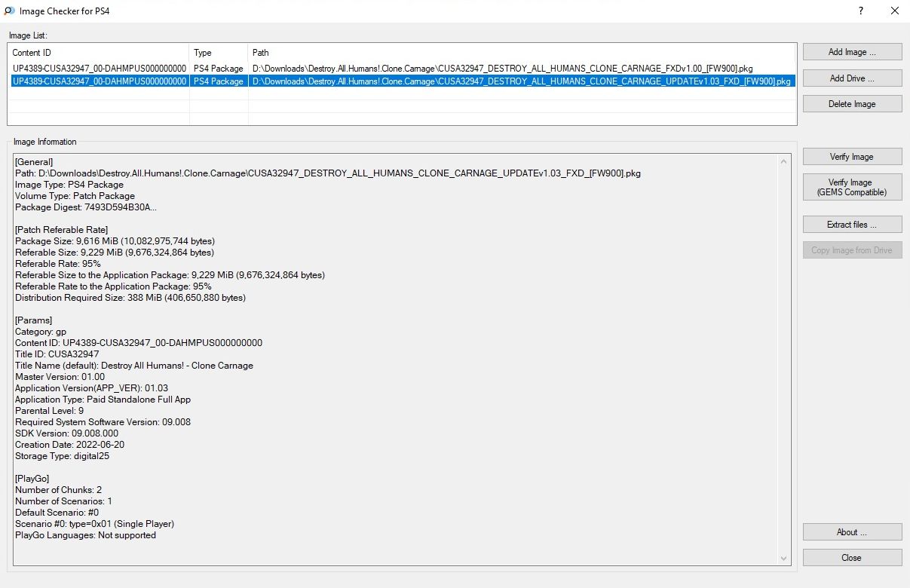
Task: Delete the selected image
Action: point(852,103)
